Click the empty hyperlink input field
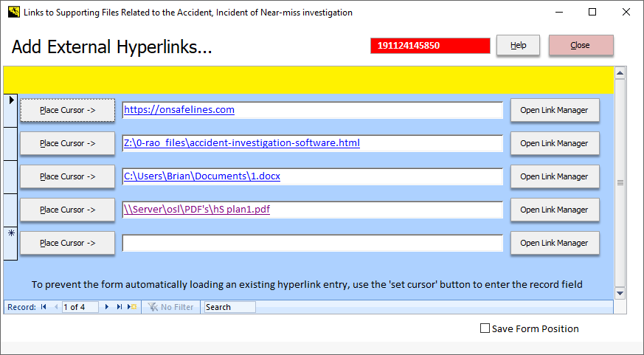The width and height of the screenshot is (644, 355). click(x=313, y=244)
